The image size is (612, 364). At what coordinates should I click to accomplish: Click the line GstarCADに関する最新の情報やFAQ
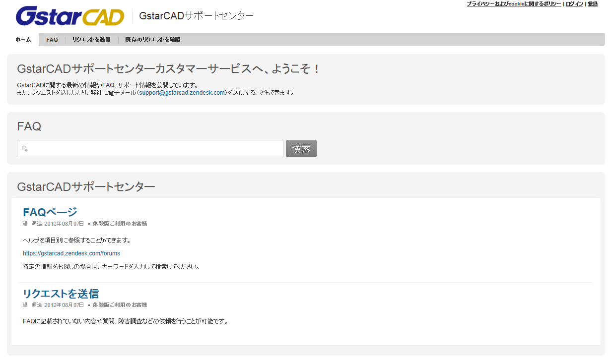click(x=108, y=85)
